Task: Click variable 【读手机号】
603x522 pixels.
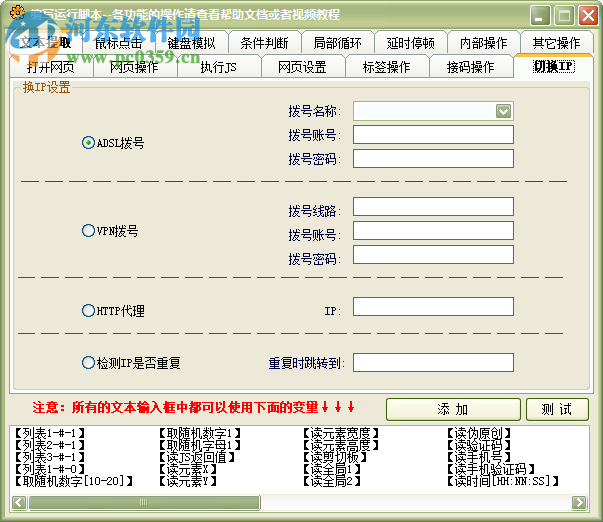Action: (x=478, y=457)
